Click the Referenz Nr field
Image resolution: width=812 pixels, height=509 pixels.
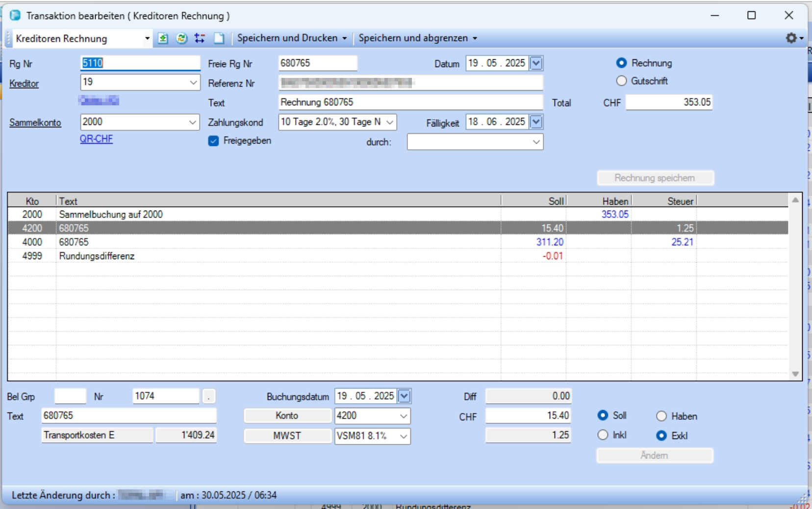click(411, 83)
